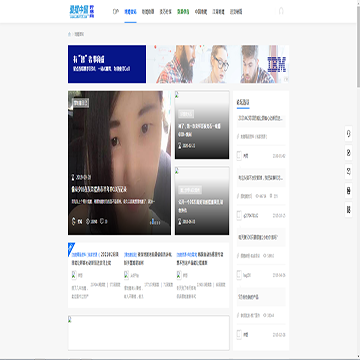Open the first forum thread in the right sidebar
Image resolution: width=360 pixels, height=360 pixels.
click(x=261, y=118)
